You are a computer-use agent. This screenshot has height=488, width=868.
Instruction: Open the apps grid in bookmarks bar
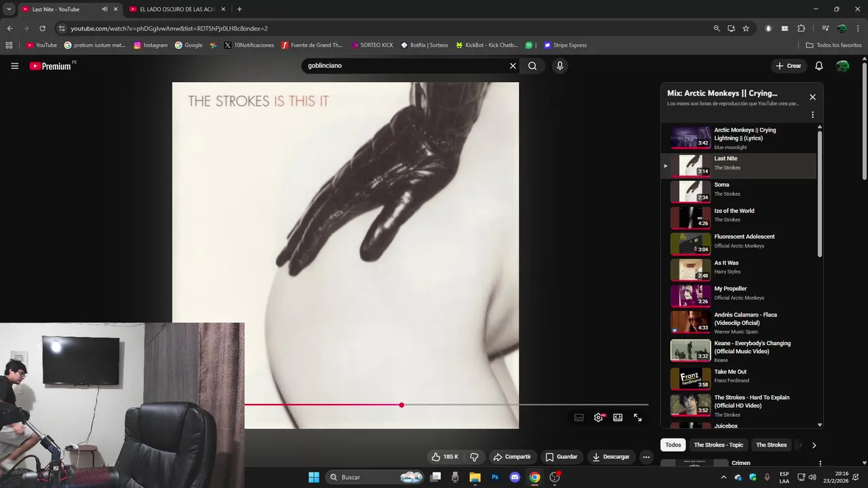(x=9, y=45)
